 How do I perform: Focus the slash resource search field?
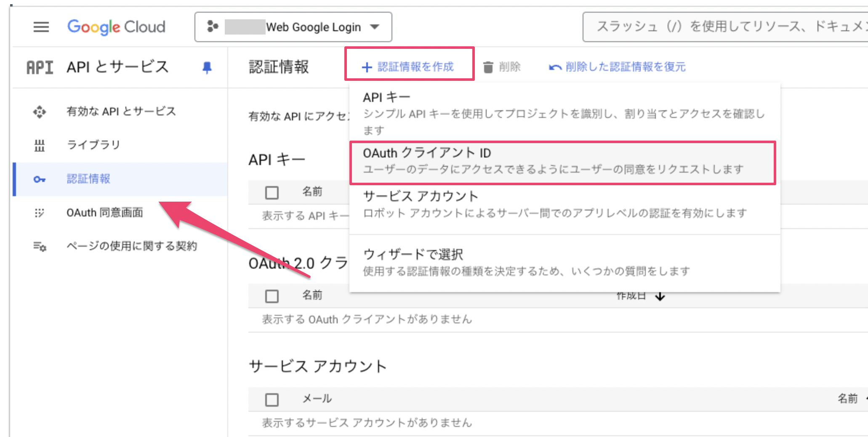point(725,27)
